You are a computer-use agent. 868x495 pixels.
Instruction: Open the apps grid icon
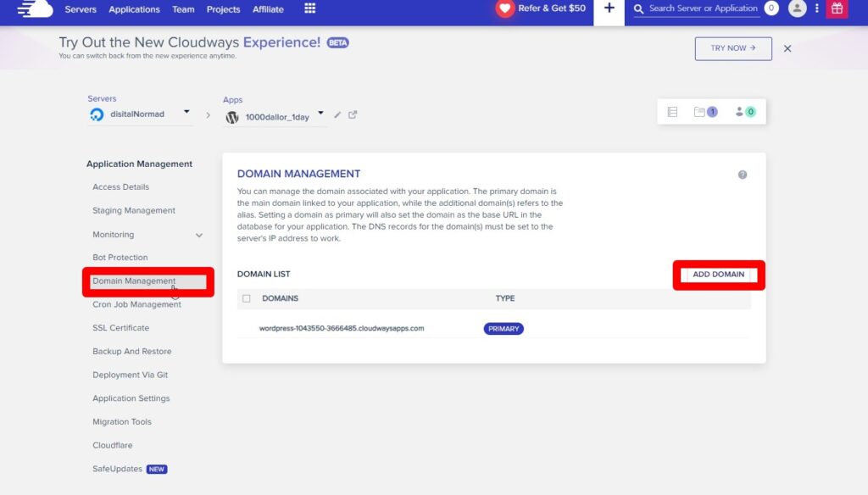[310, 8]
